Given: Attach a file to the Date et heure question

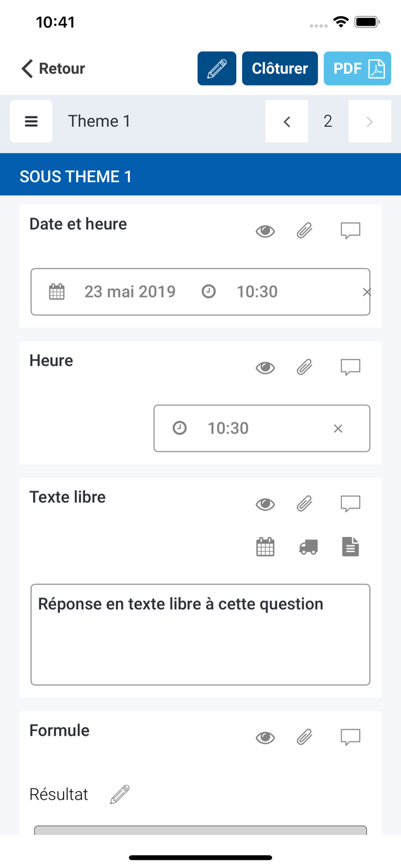Looking at the screenshot, I should tap(304, 230).
